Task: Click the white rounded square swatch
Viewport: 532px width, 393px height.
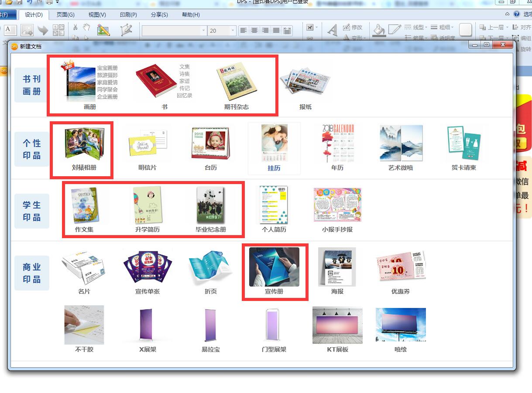Action: [466, 30]
